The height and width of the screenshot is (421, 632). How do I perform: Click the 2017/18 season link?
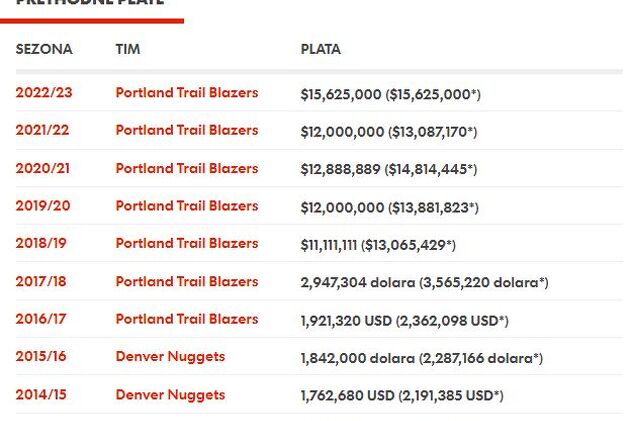(41, 281)
